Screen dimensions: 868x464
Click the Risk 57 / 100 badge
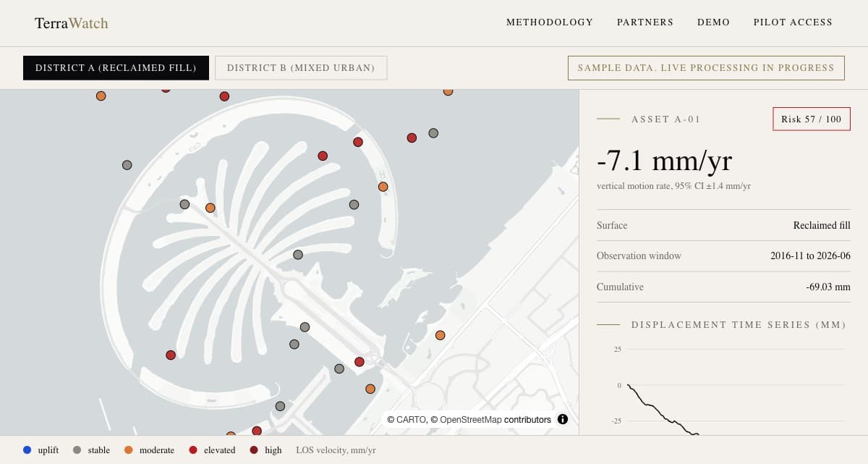tap(812, 119)
